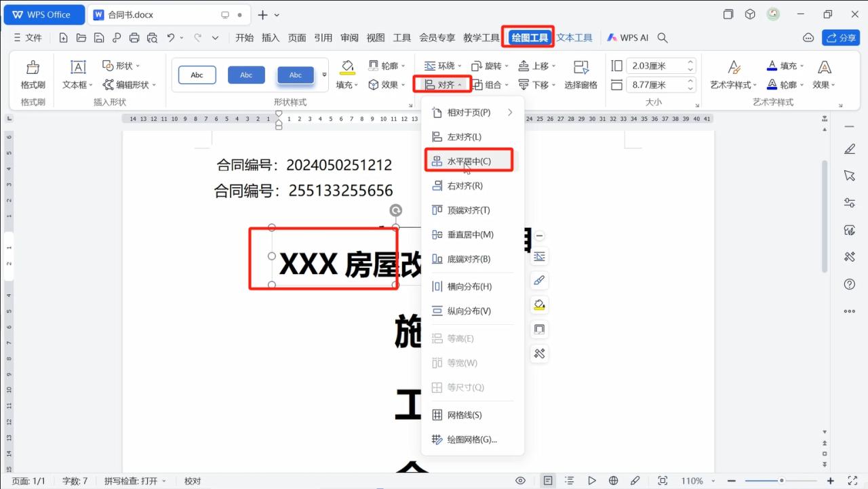Click the rotate handle above the text box
Viewport: 868px width, 489px height.
pos(396,210)
